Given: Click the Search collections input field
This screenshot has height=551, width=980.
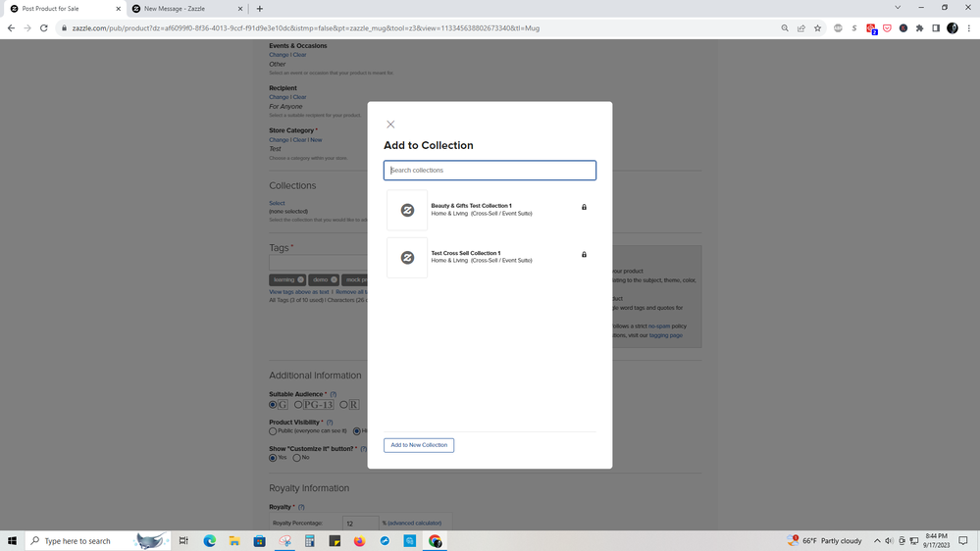Looking at the screenshot, I should (x=490, y=171).
